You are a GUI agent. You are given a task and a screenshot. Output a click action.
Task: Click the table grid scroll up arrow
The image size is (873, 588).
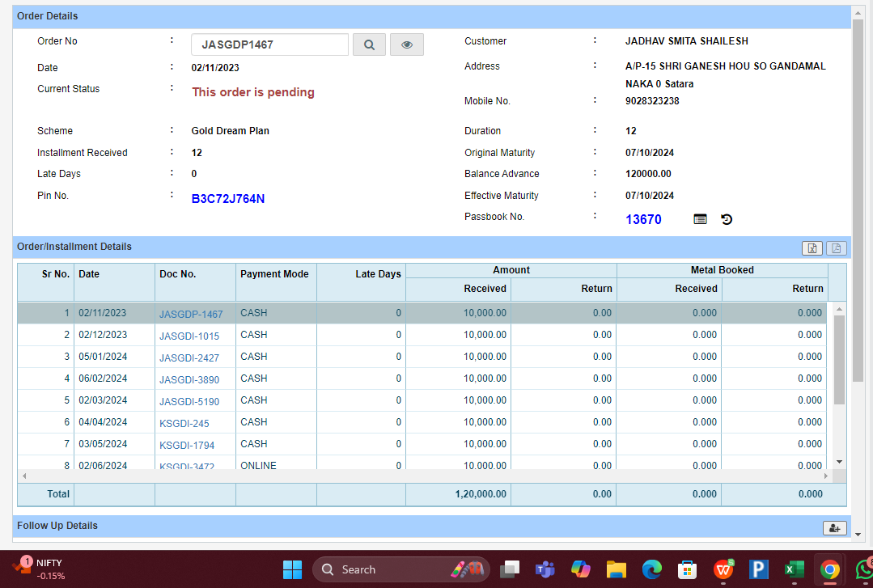[839, 308]
